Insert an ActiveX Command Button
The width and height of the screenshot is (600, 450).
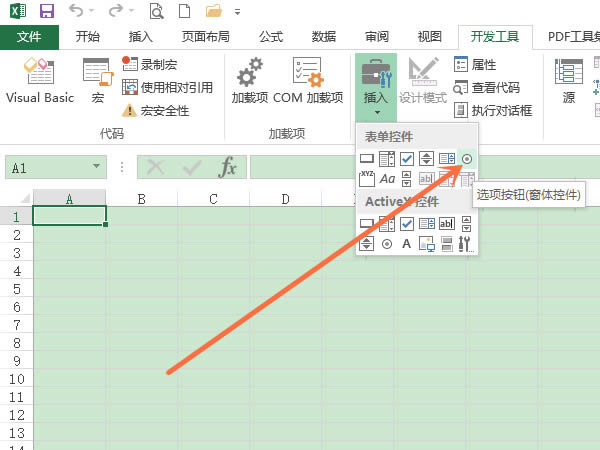367,224
